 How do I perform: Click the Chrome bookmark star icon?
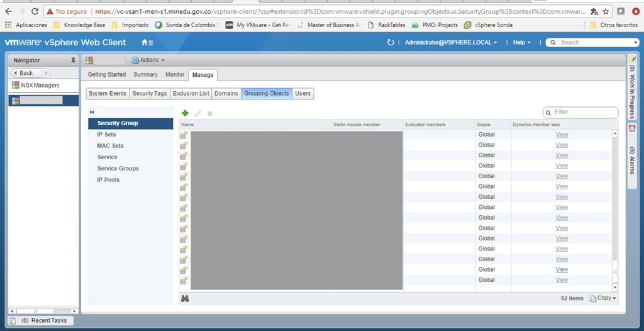click(606, 11)
